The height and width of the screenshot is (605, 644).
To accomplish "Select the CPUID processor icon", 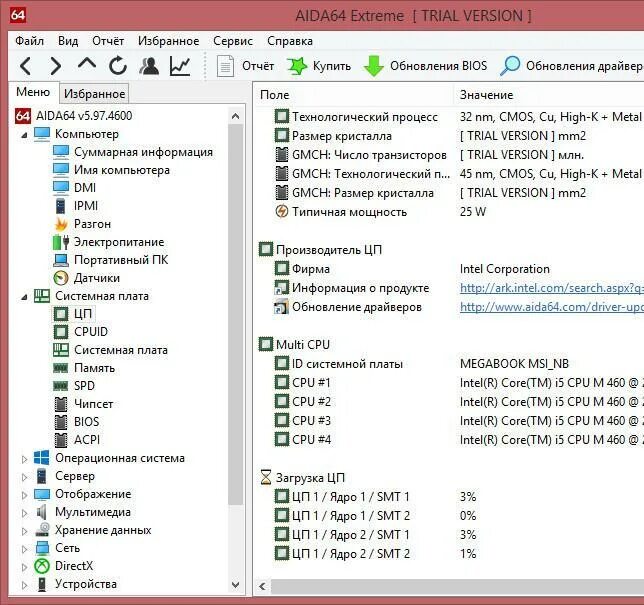I will pos(61,332).
